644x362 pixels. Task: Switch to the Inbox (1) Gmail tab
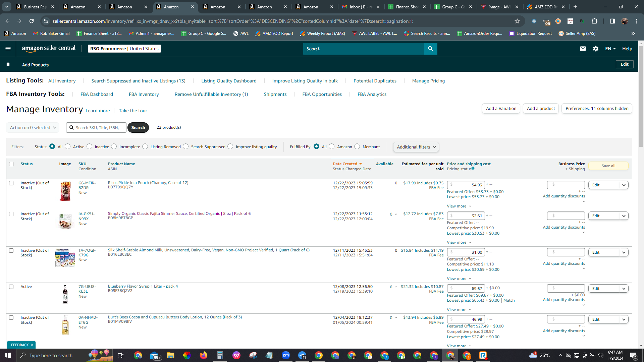(360, 7)
